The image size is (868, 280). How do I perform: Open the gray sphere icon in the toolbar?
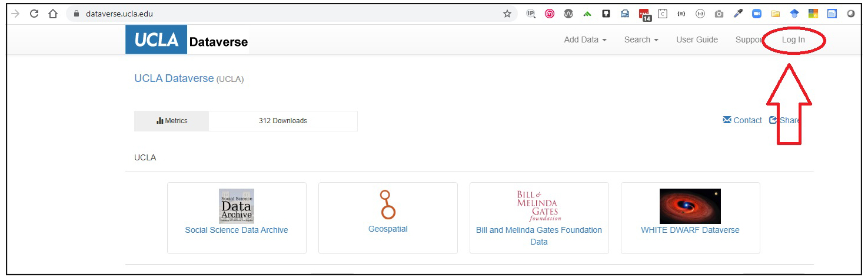pyautogui.click(x=851, y=14)
